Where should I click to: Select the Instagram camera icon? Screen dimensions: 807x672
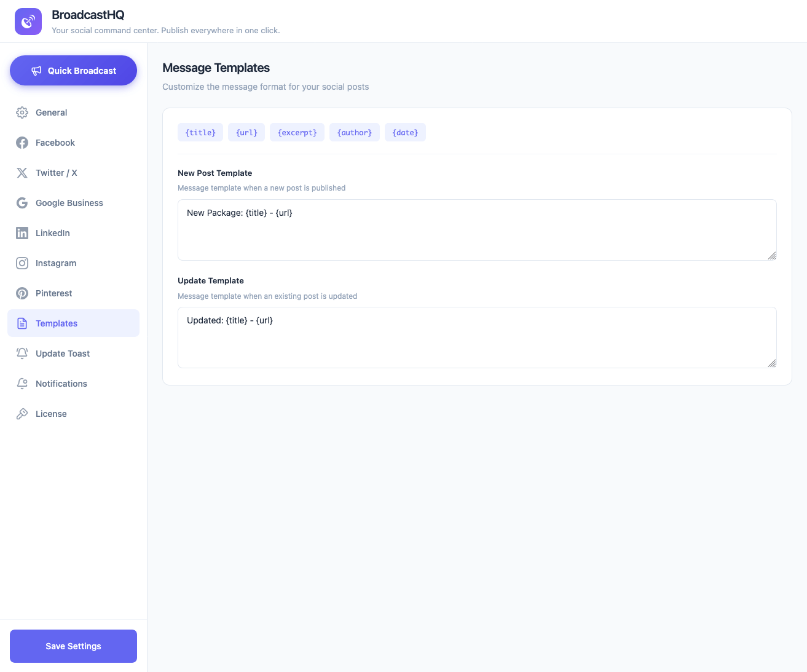pos(22,263)
